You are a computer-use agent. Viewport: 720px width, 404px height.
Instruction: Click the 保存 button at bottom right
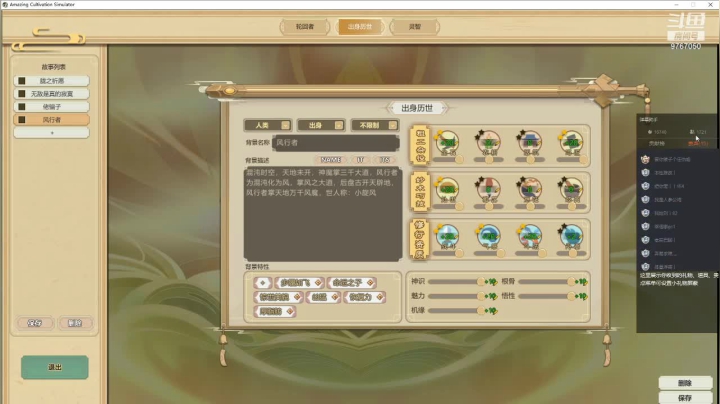685,398
